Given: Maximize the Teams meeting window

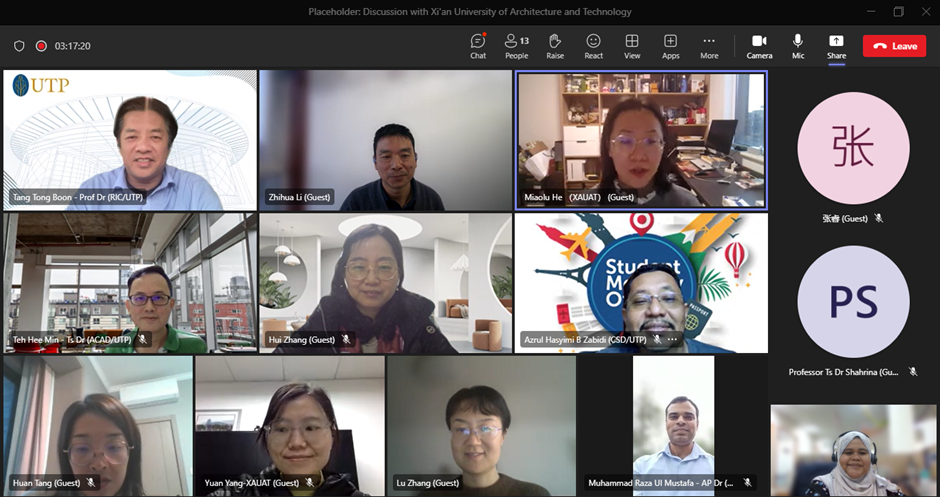Looking at the screenshot, I should click(x=898, y=12).
